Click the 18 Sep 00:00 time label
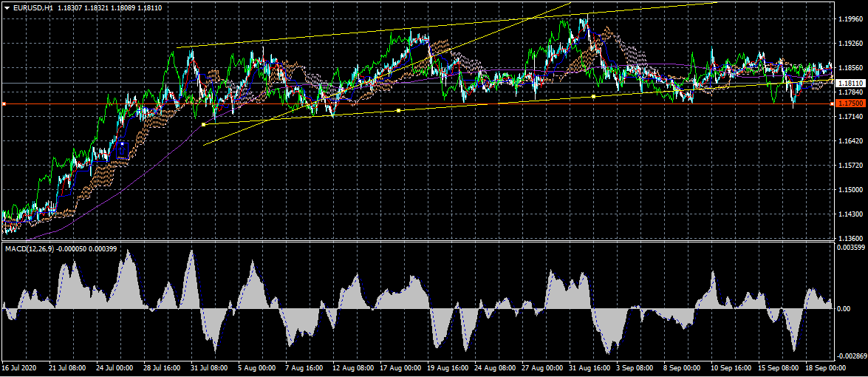Image resolution: width=868 pixels, height=377 pixels. [824, 367]
